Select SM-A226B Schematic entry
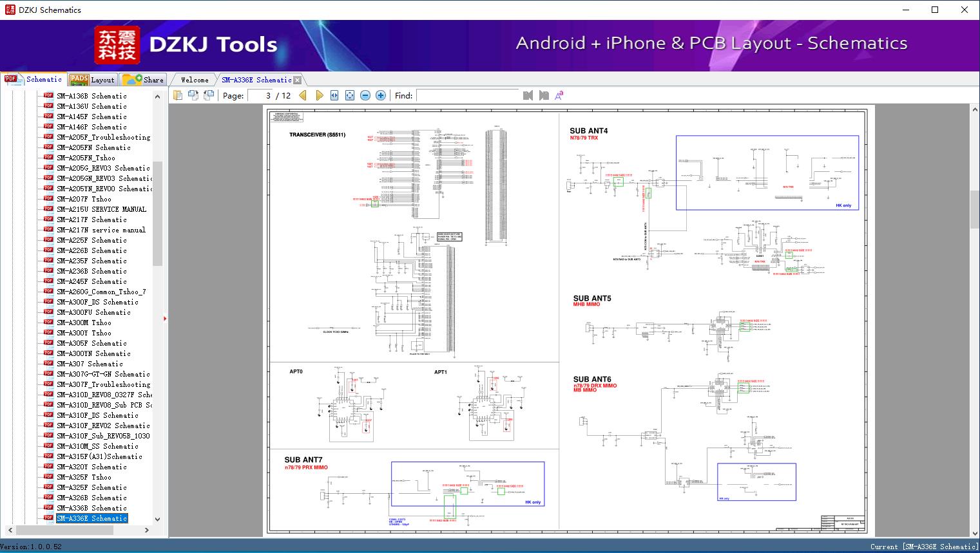 91,250
